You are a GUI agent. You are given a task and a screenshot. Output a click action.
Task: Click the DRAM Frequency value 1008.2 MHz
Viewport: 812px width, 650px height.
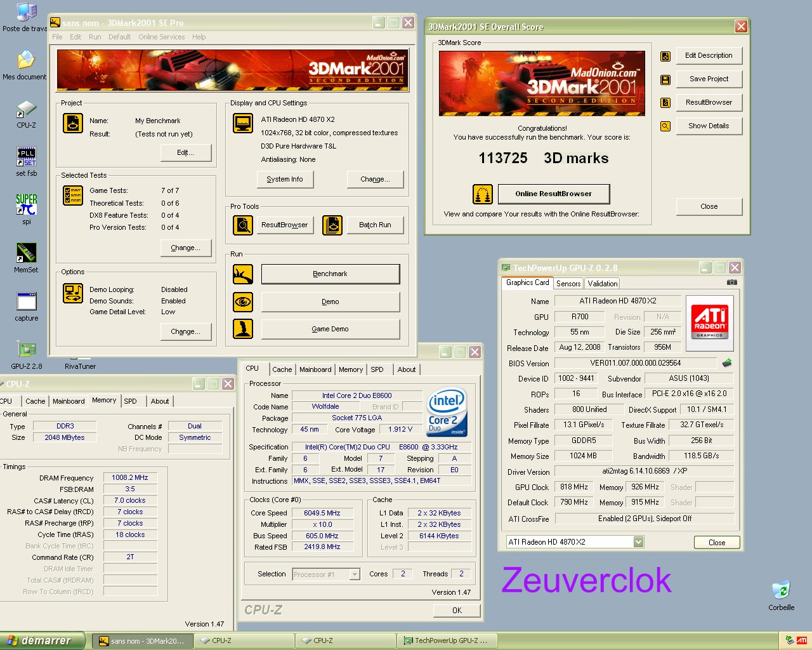pos(130,478)
